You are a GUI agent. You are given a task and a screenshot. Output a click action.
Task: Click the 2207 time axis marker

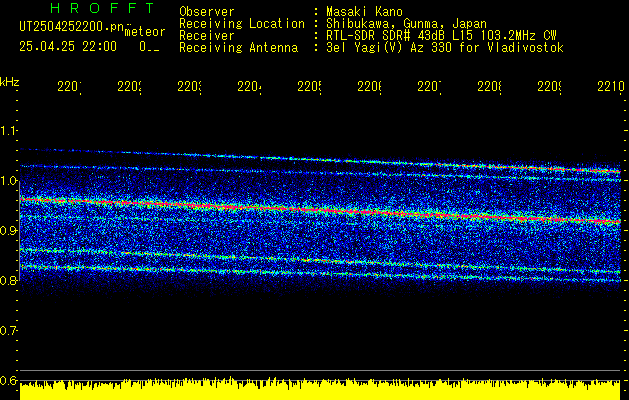coord(429,86)
